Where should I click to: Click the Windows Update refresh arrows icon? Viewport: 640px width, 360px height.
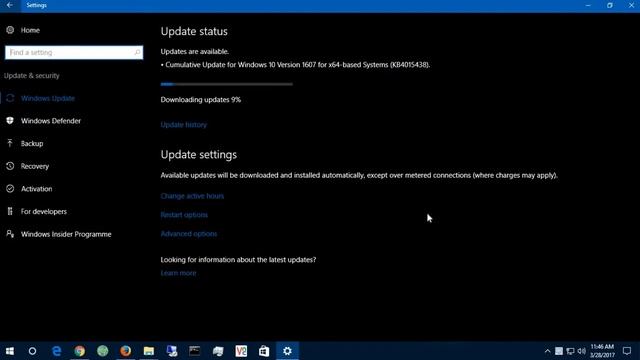coord(10,98)
